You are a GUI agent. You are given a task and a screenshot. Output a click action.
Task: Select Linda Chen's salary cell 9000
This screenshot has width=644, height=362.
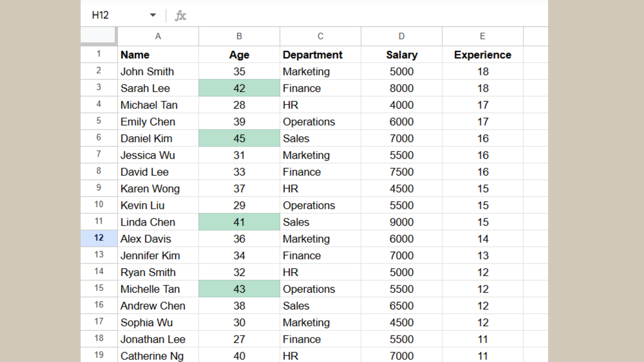(401, 222)
